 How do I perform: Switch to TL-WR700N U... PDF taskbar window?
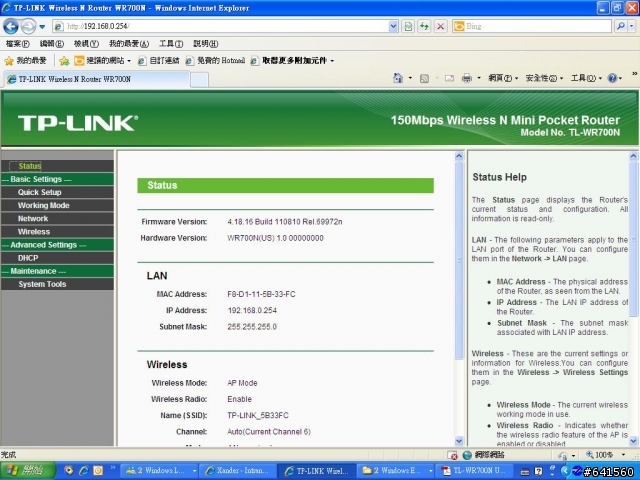pyautogui.click(x=475, y=471)
